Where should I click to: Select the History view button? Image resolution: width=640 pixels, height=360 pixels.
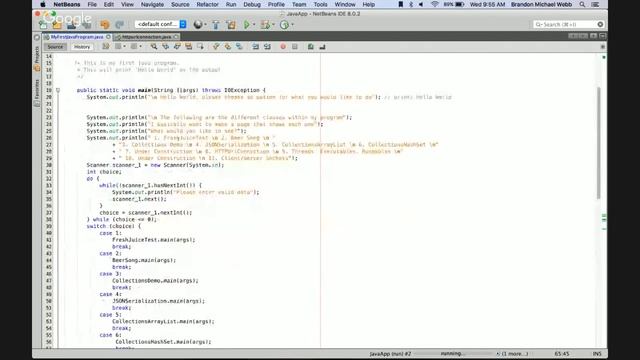pos(82,47)
